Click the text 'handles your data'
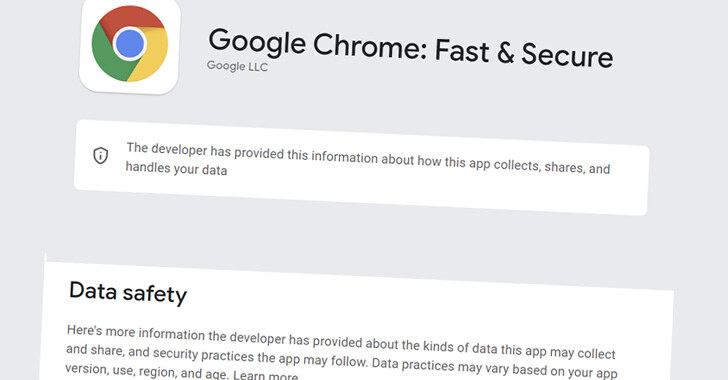This screenshot has width=728, height=380. pyautogui.click(x=176, y=169)
